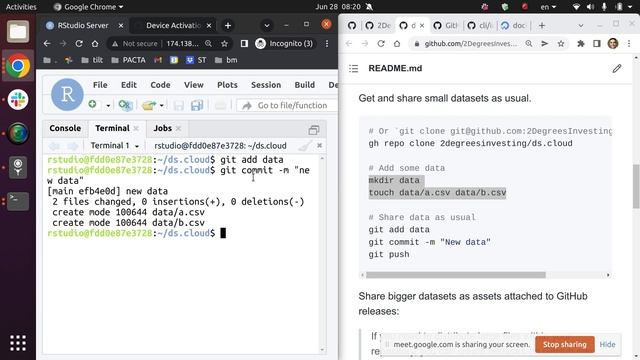Open Files app in Ubuntu dock
The image size is (640, 360).
18,31
